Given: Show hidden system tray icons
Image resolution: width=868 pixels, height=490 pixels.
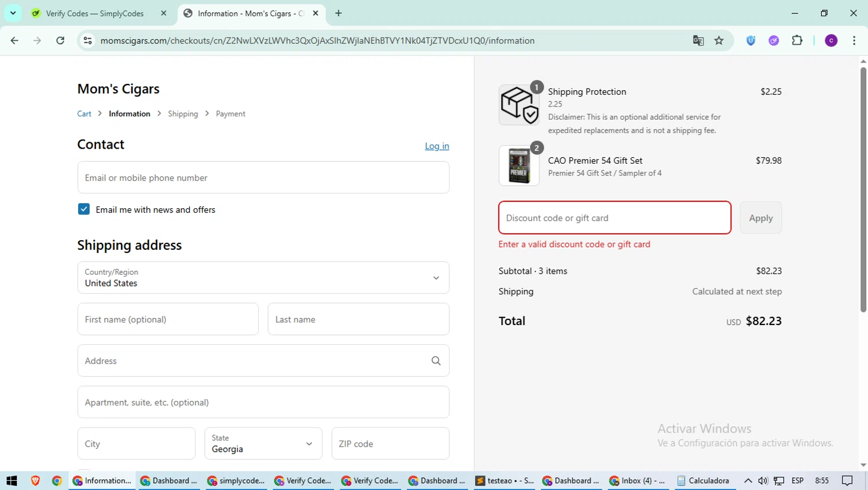Looking at the screenshot, I should (x=748, y=481).
